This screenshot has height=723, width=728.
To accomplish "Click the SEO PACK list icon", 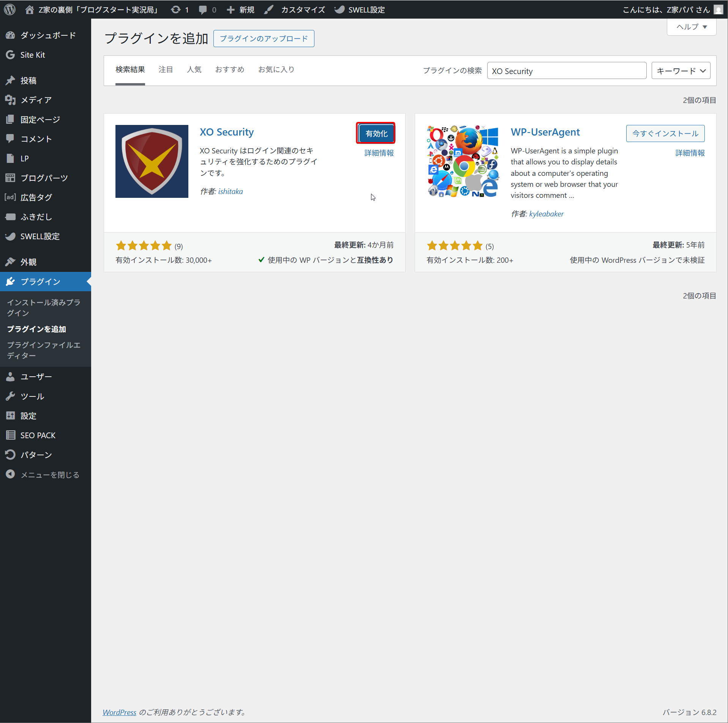I will point(10,435).
